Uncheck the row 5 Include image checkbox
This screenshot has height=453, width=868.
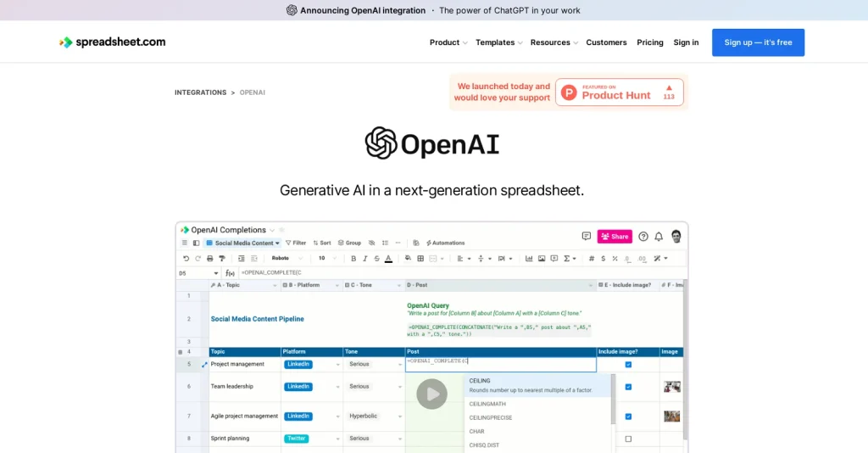(x=628, y=365)
